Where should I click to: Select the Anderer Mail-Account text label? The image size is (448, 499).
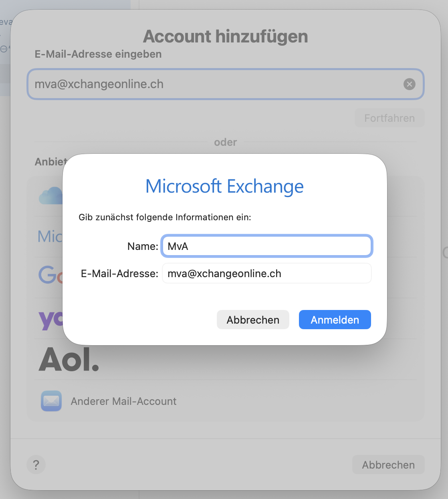(x=123, y=401)
